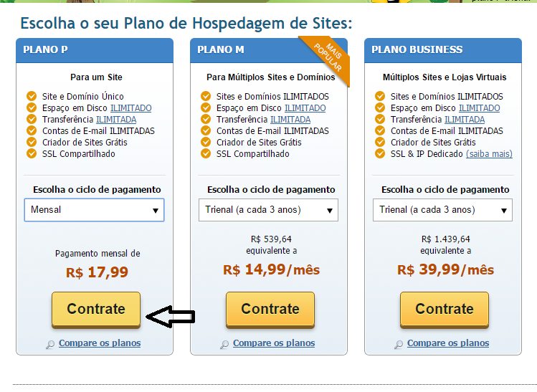This screenshot has height=392, width=537.
Task: Open Plano M Trienal payment cycle dropdown
Action: point(268,210)
